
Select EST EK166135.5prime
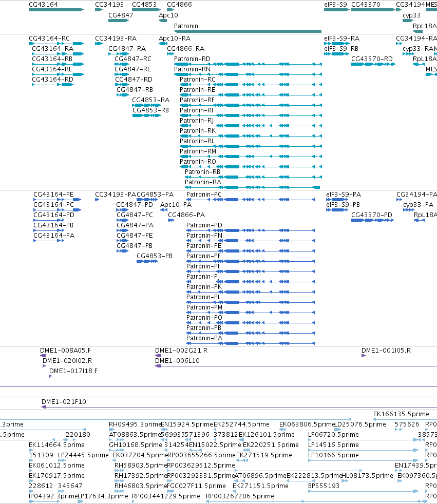point(401,414)
